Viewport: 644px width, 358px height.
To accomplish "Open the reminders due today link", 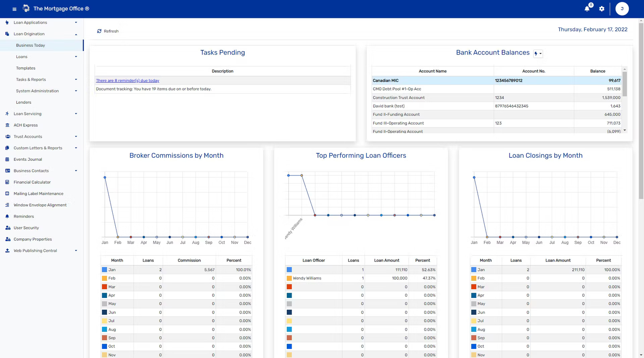I will click(x=127, y=80).
